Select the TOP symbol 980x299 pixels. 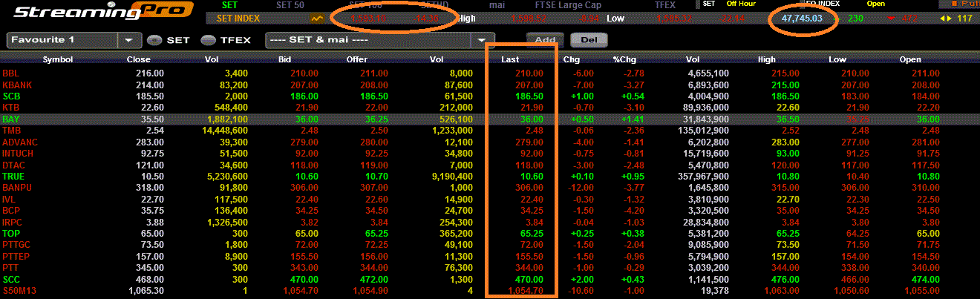(11, 234)
